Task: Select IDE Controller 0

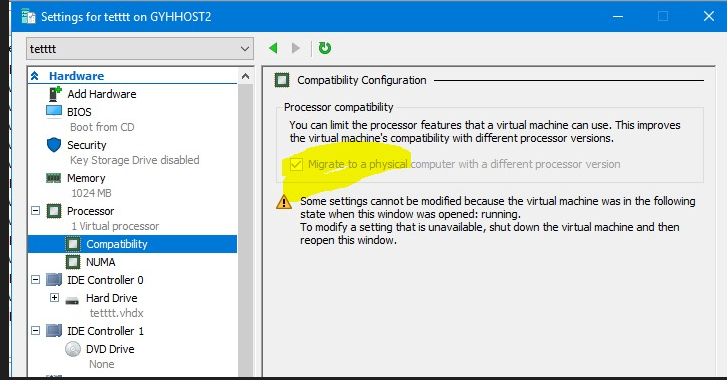Action: [105, 280]
